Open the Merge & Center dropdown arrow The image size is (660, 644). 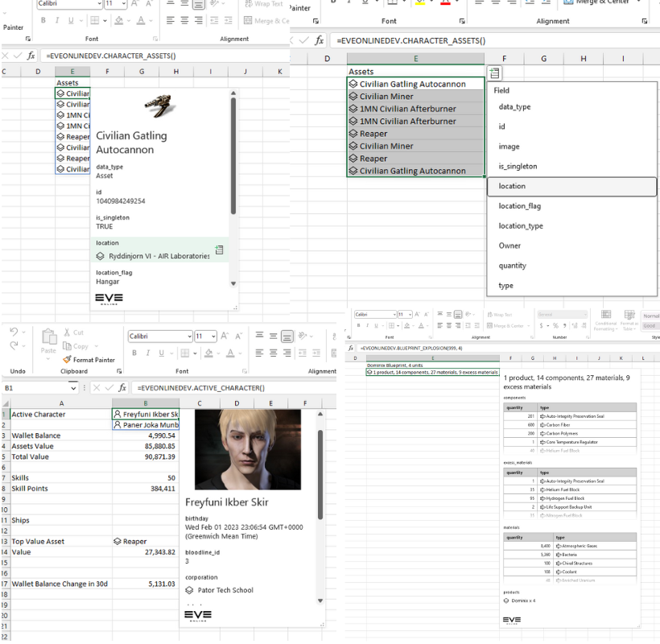point(639,3)
